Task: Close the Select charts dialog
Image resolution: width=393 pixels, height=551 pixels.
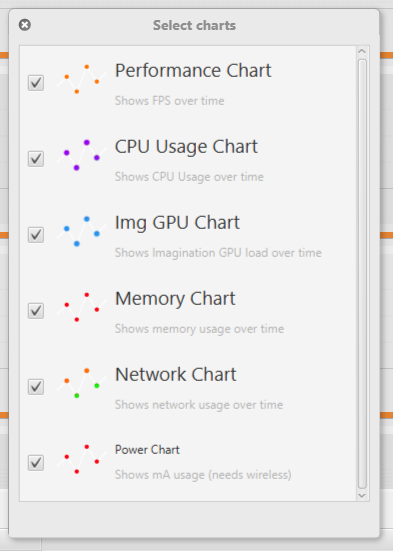Action: 25,25
